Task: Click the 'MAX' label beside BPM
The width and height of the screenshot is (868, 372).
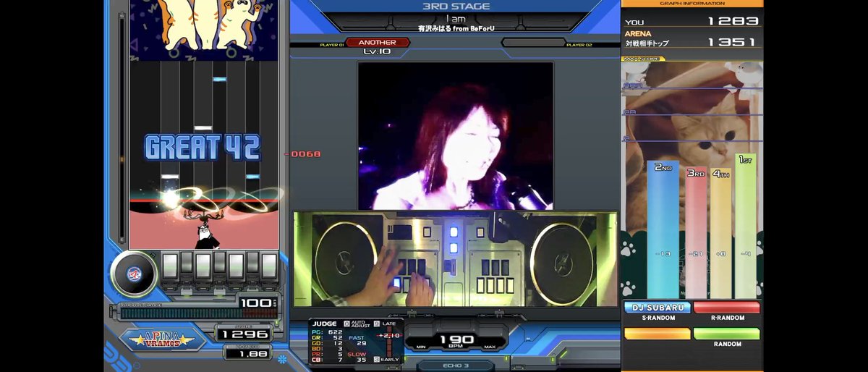Action: 490,347
